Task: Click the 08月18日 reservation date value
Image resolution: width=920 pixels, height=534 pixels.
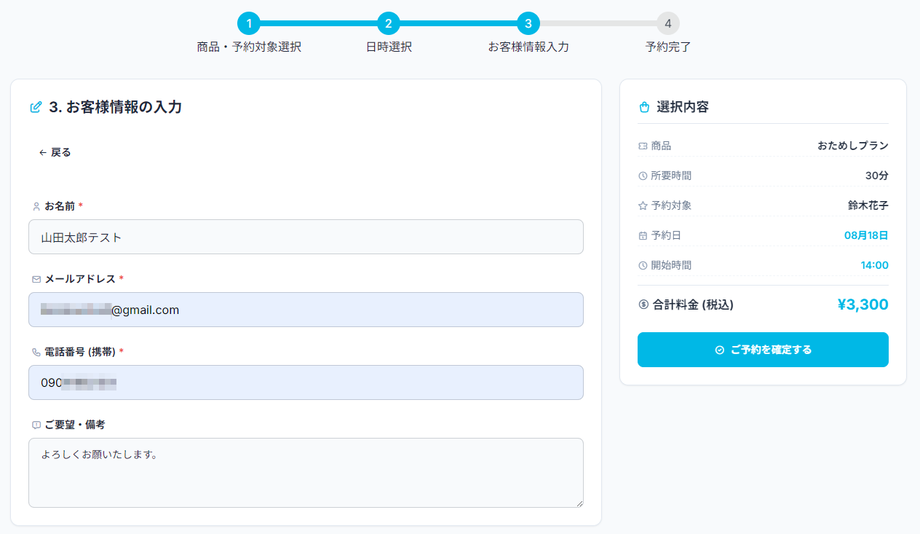Action: [x=866, y=235]
